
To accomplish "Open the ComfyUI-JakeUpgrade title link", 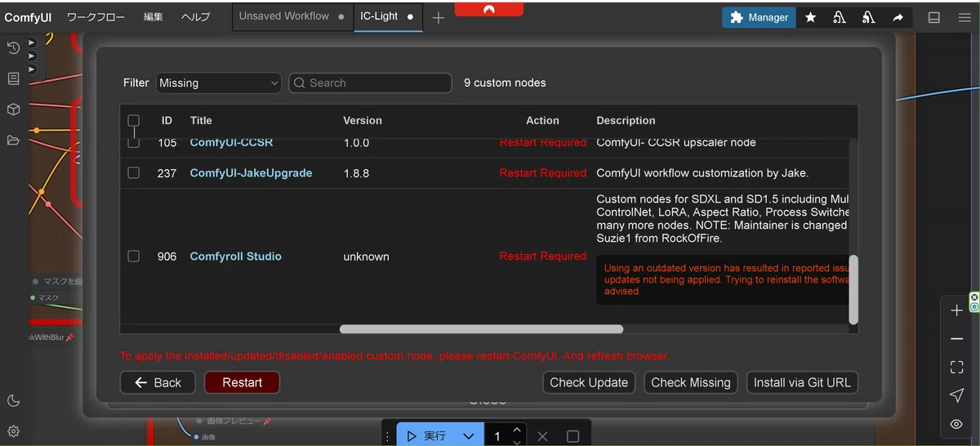I will click(251, 173).
